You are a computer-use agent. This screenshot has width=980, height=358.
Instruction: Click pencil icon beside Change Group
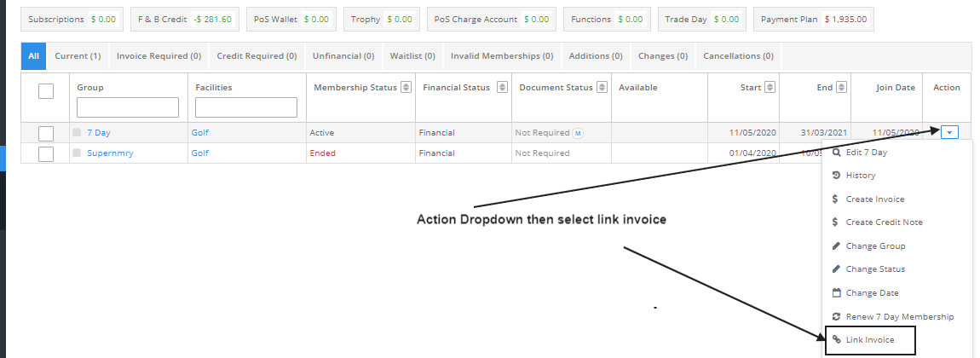[837, 245]
